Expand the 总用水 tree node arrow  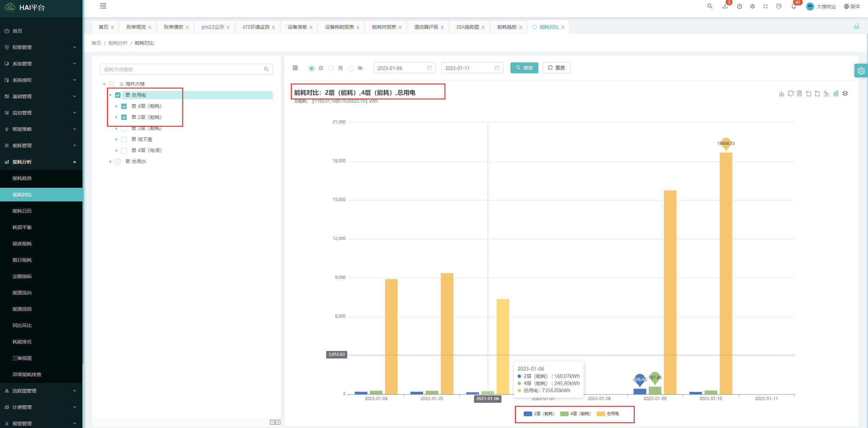pos(110,162)
